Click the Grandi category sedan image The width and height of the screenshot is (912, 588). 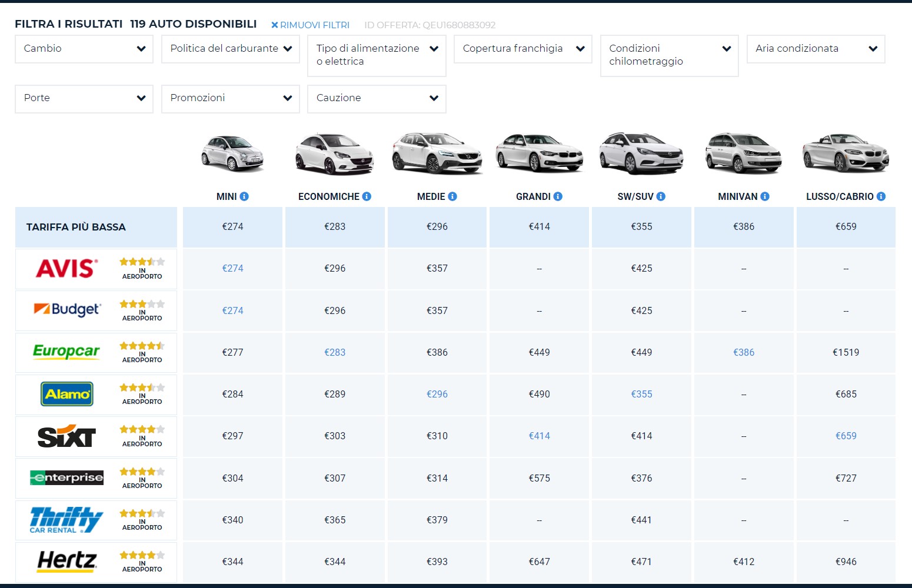click(x=540, y=153)
